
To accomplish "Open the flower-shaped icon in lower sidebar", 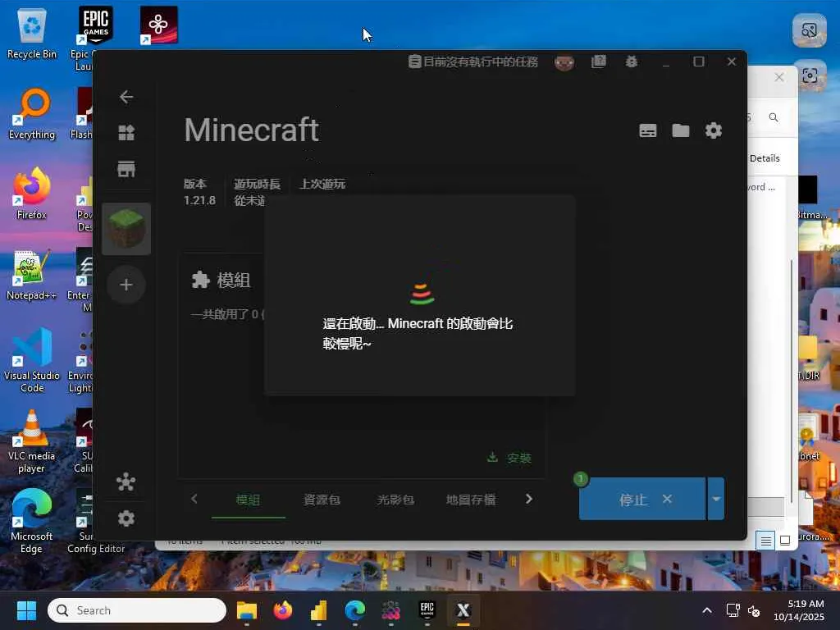I will pyautogui.click(x=126, y=482).
